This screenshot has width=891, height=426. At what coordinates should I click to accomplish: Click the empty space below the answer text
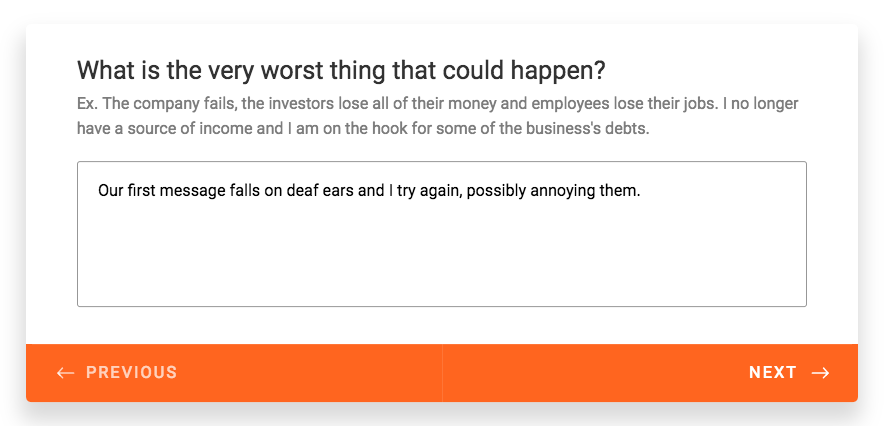pos(442,256)
